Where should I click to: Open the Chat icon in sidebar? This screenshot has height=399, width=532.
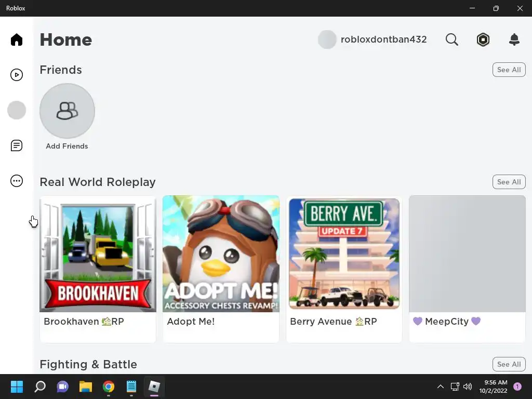[x=16, y=145]
